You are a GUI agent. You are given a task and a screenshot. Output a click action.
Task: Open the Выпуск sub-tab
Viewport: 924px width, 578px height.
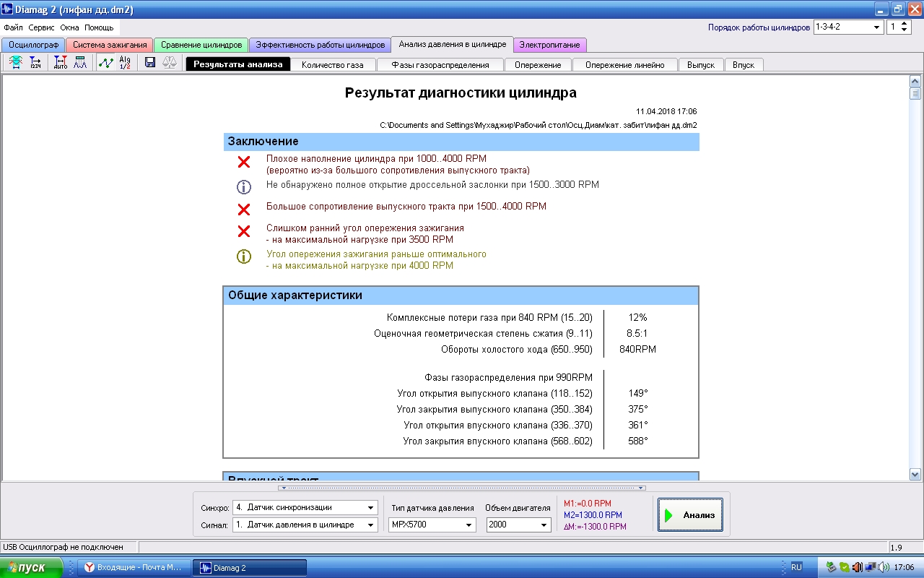701,64
